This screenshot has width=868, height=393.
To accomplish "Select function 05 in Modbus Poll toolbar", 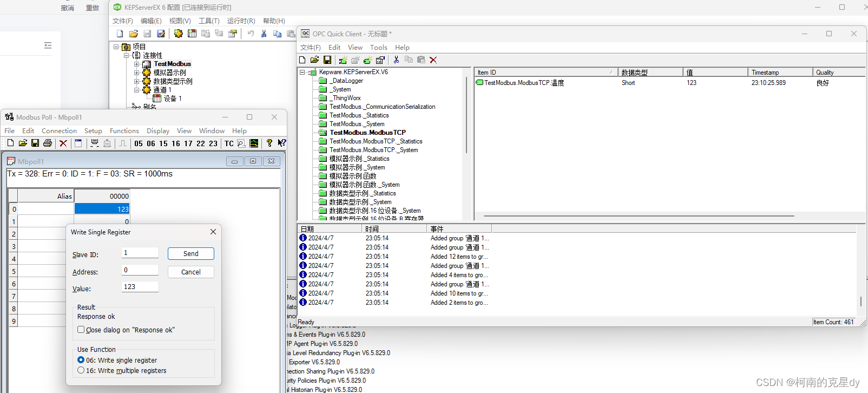I will coord(139,143).
